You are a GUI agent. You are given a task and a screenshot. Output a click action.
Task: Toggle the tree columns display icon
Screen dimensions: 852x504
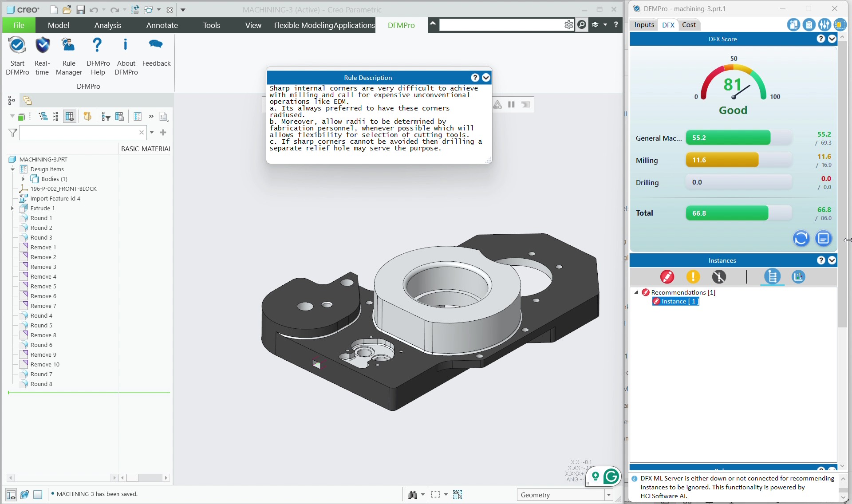click(x=70, y=116)
